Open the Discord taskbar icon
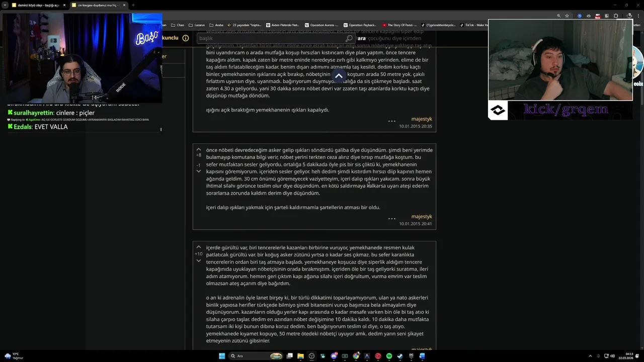 coord(334,356)
